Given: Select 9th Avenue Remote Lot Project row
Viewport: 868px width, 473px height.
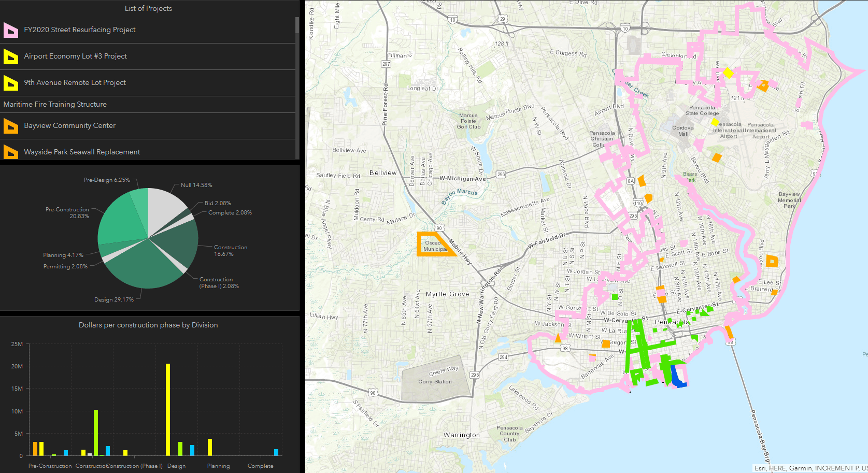Looking at the screenshot, I should pyautogui.click(x=148, y=83).
